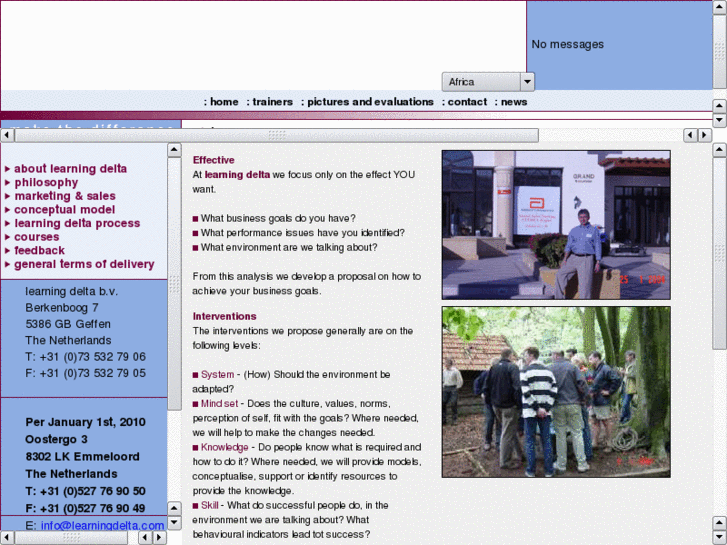Click up arrow of navigation bar scrollbar
The height and width of the screenshot is (545, 727).
(x=719, y=106)
